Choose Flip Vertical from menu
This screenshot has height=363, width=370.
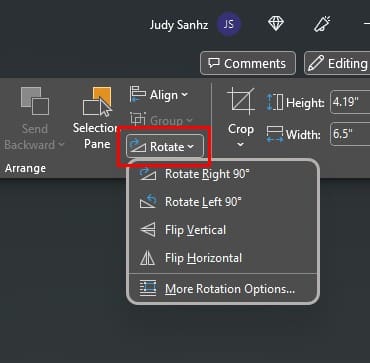click(x=222, y=230)
